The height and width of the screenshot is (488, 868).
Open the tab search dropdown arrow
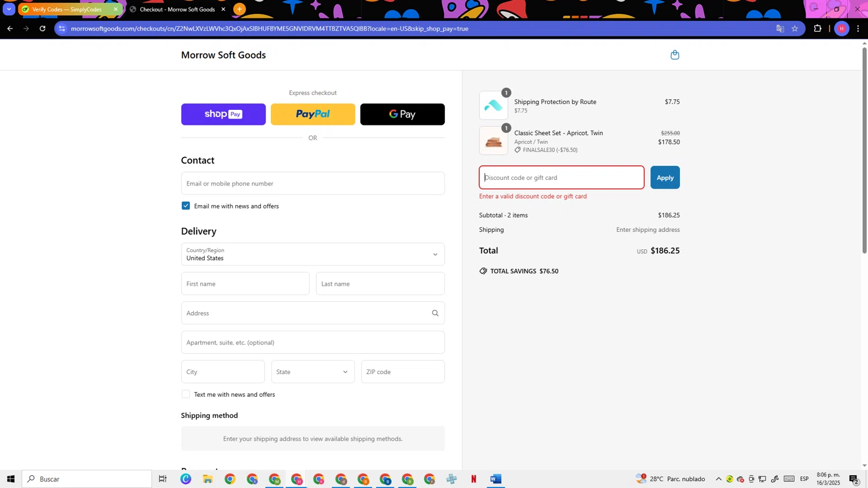9,9
